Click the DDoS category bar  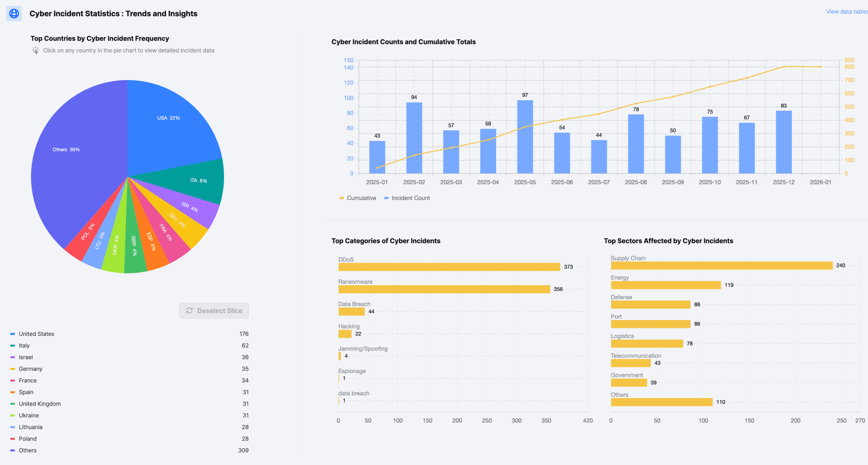click(449, 267)
